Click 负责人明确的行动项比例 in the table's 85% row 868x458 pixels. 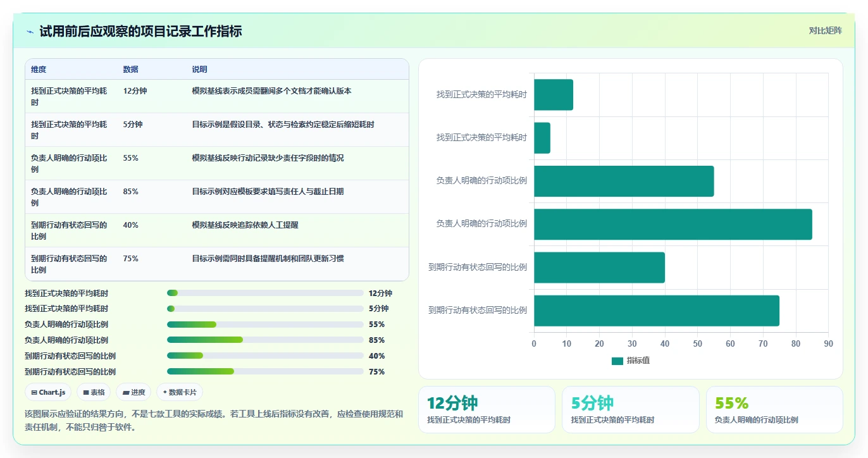69,197
